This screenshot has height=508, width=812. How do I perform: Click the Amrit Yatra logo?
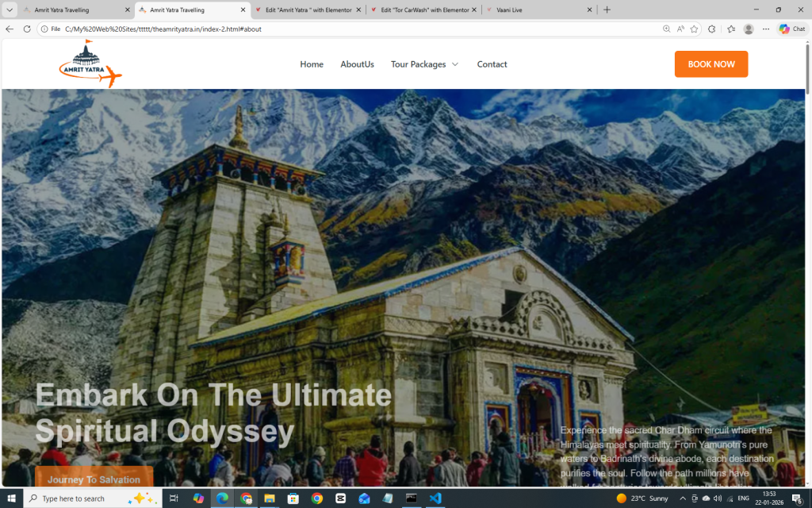(90, 64)
